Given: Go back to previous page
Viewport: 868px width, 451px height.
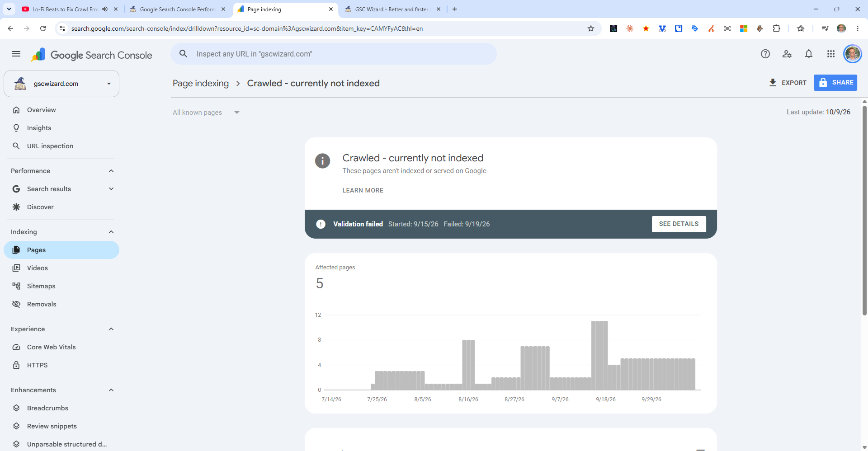Looking at the screenshot, I should pyautogui.click(x=10, y=28).
